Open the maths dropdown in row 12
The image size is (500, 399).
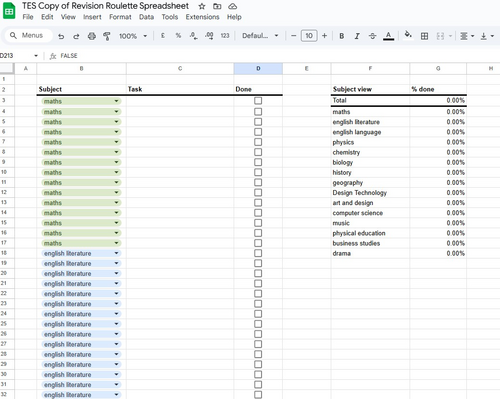(116, 192)
